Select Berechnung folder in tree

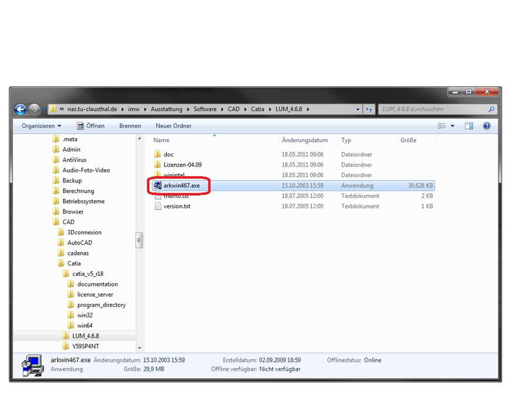(x=78, y=191)
